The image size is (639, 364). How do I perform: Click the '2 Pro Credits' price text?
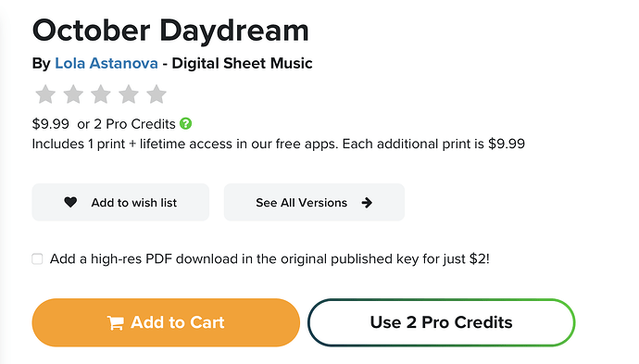134,124
